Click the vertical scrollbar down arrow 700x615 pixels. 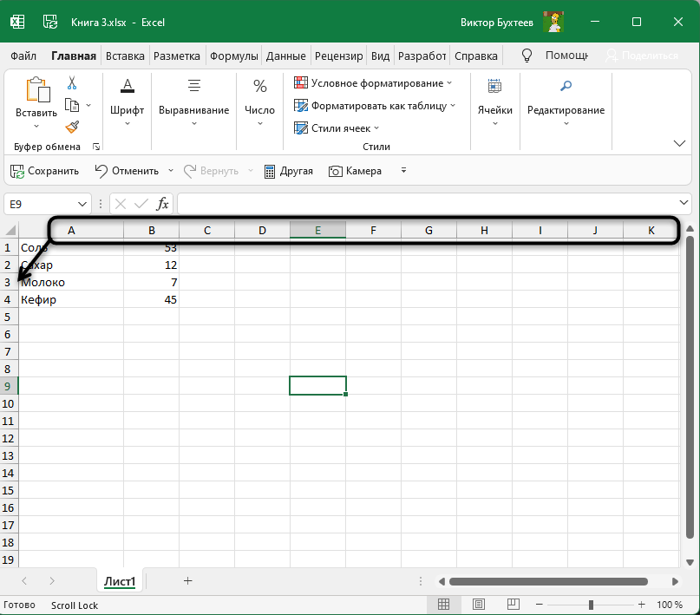[x=690, y=562]
